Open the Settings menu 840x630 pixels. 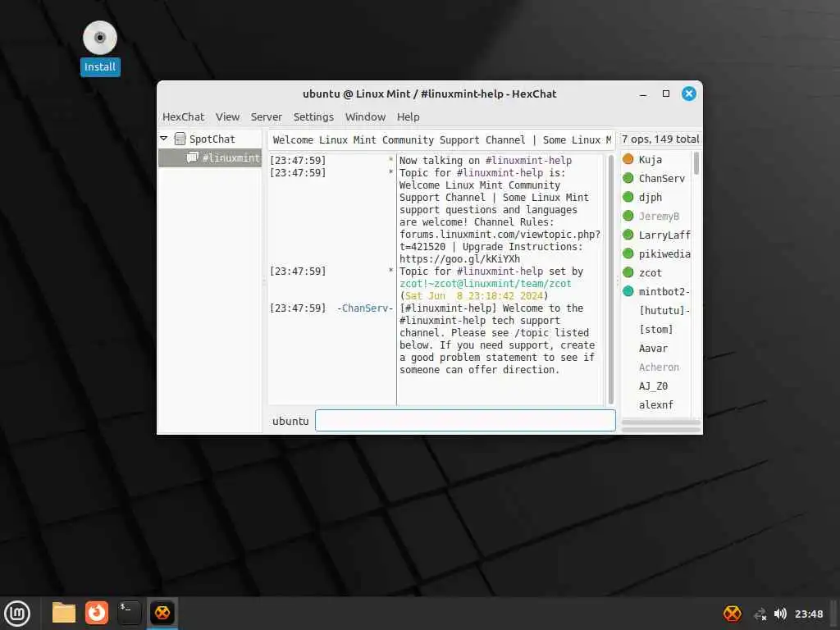tap(313, 116)
